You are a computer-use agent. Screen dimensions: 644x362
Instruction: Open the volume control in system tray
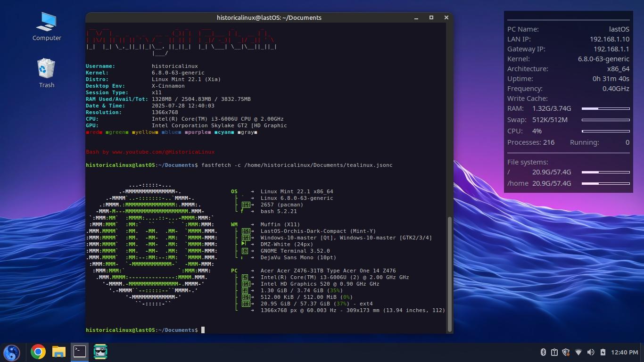pos(590,352)
